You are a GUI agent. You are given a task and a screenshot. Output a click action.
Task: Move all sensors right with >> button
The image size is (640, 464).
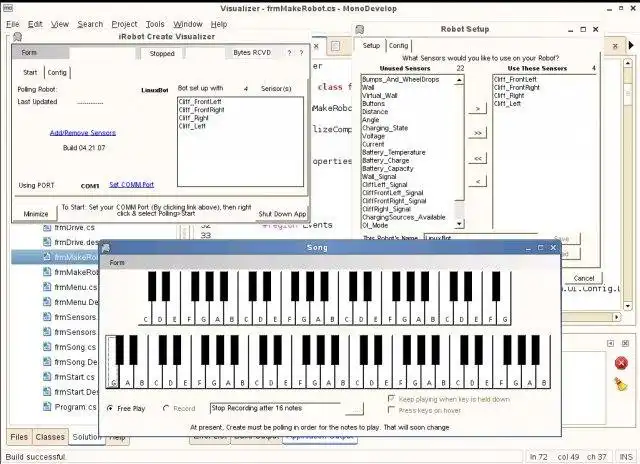point(478,133)
